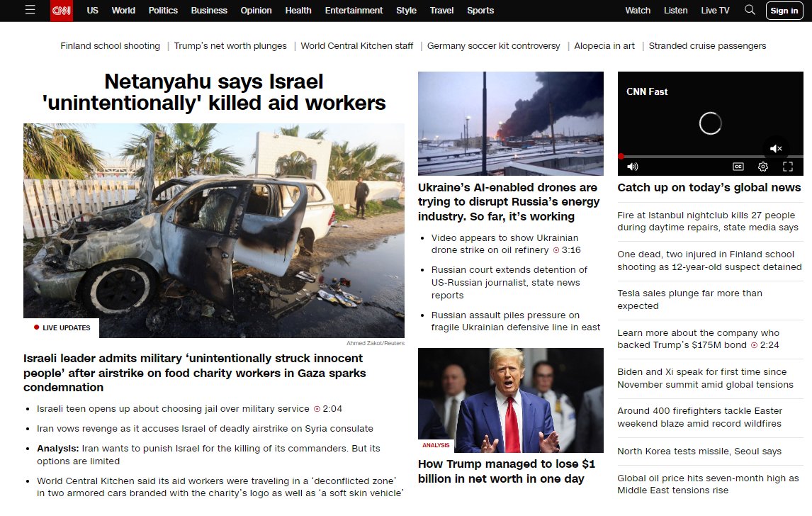The image size is (812, 516).
Task: Open Global oil price seven-month high story
Action: [708, 484]
